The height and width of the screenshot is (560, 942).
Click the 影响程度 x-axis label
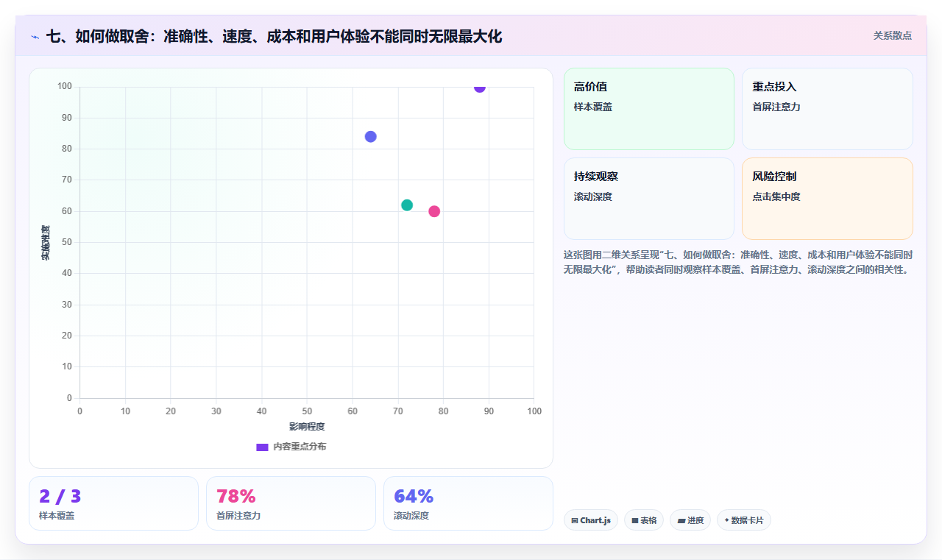(307, 427)
